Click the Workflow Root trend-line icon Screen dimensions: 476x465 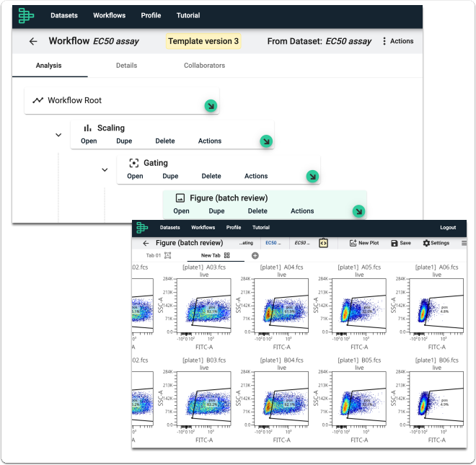(x=38, y=100)
